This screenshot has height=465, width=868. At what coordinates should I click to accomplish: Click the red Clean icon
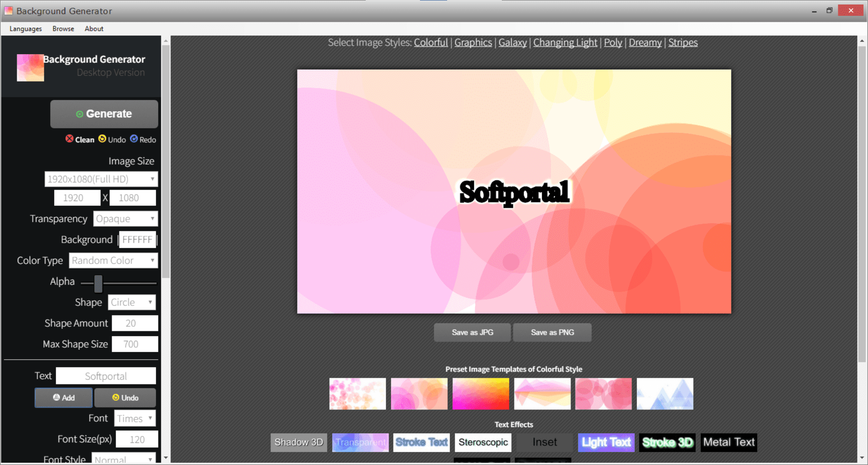click(69, 139)
